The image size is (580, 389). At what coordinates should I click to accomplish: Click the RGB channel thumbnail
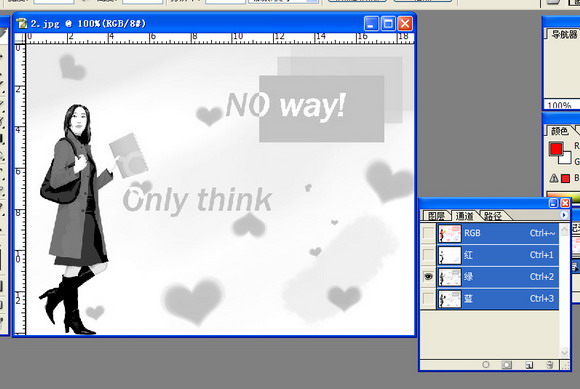tap(450, 233)
